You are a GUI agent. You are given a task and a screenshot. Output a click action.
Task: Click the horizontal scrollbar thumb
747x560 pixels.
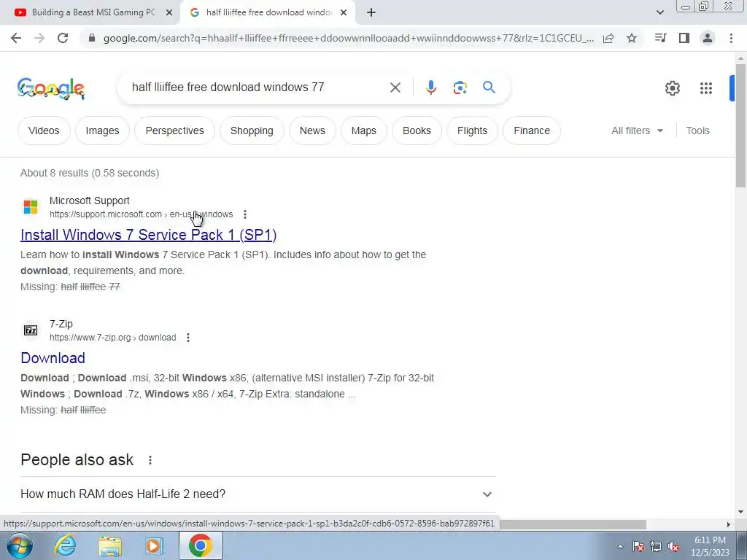click(572, 524)
